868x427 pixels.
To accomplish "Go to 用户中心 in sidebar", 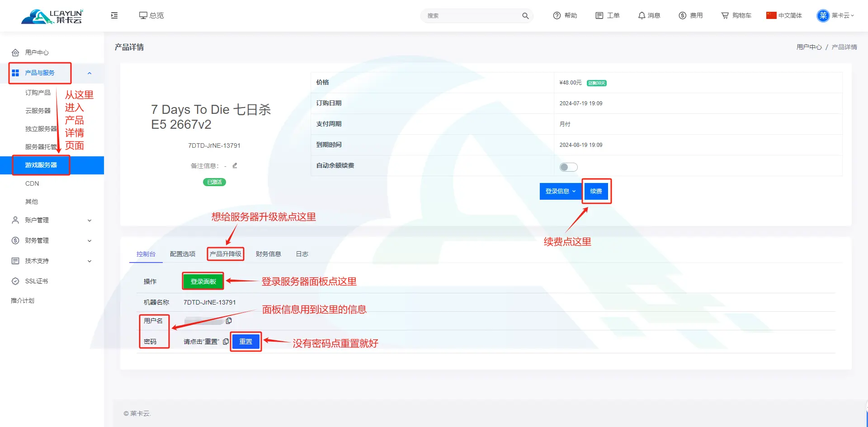I will tap(37, 52).
